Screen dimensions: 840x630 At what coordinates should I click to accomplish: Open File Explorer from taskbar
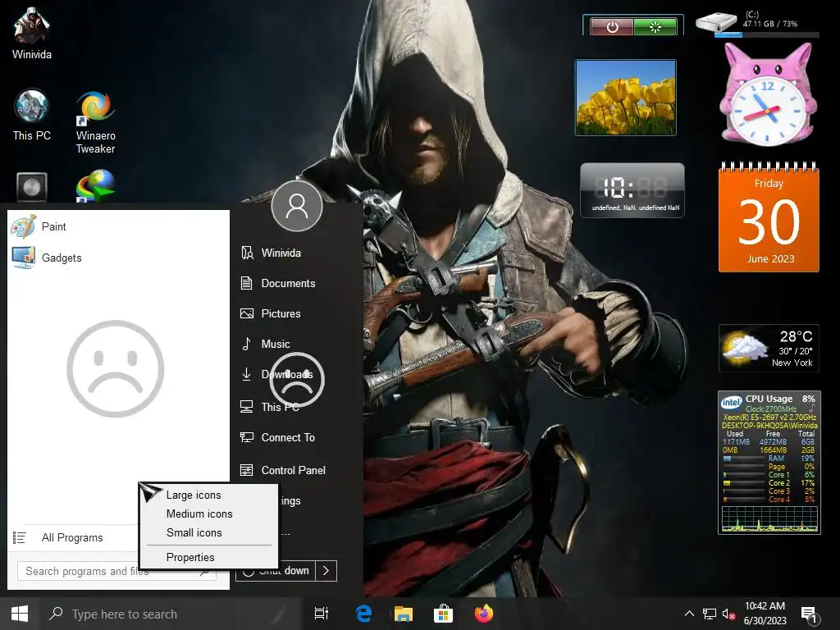[x=404, y=614]
